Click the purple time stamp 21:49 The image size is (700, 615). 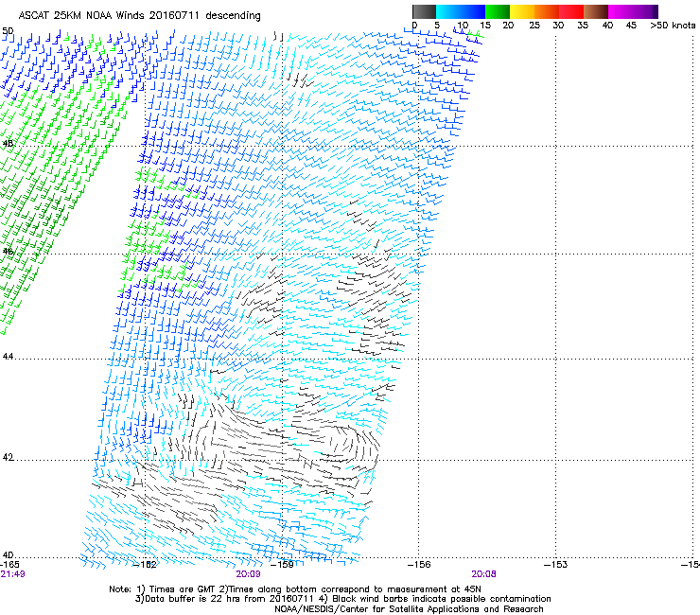coord(12,574)
